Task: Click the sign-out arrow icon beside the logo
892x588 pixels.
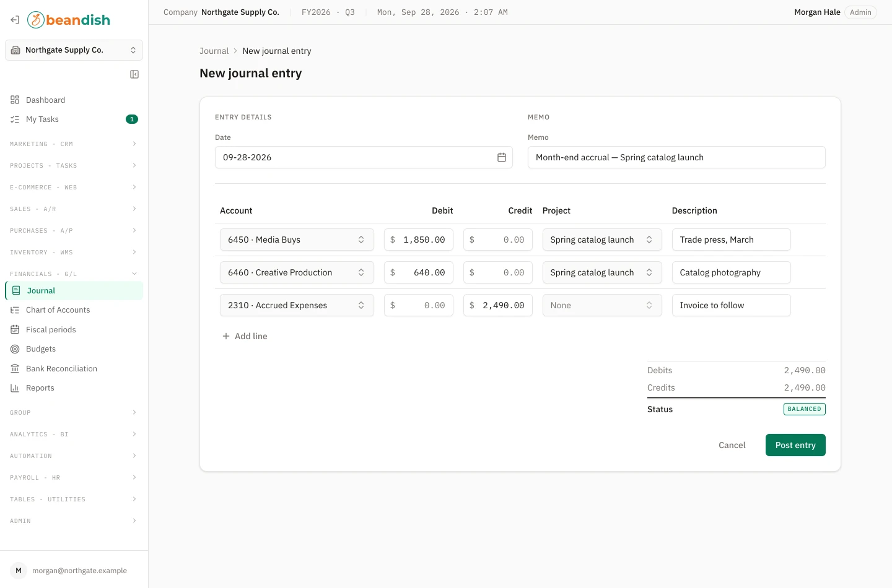Action: click(x=15, y=20)
